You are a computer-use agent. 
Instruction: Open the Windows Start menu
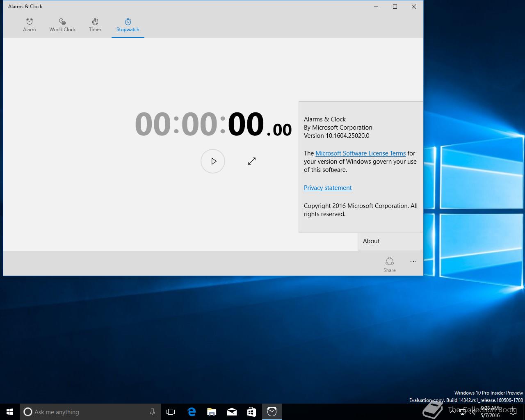coord(10,412)
